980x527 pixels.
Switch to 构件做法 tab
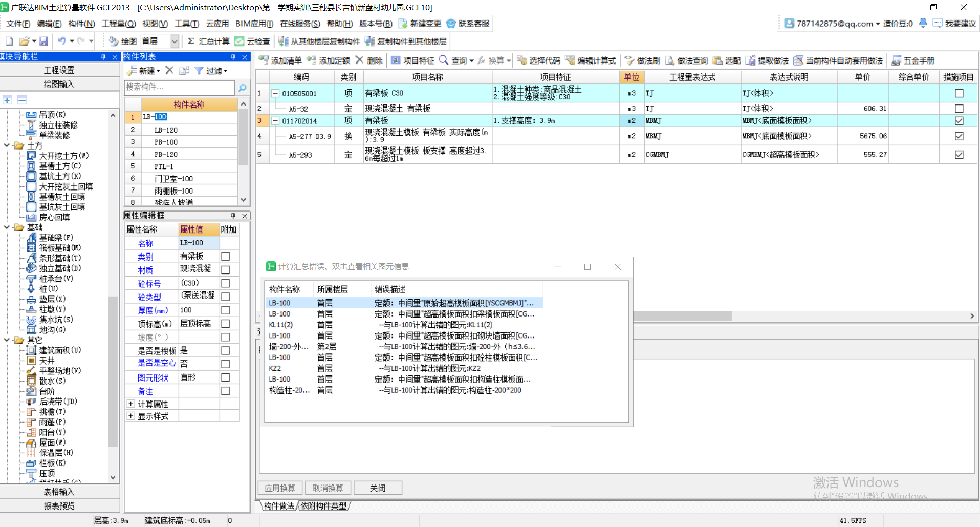[x=279, y=506]
